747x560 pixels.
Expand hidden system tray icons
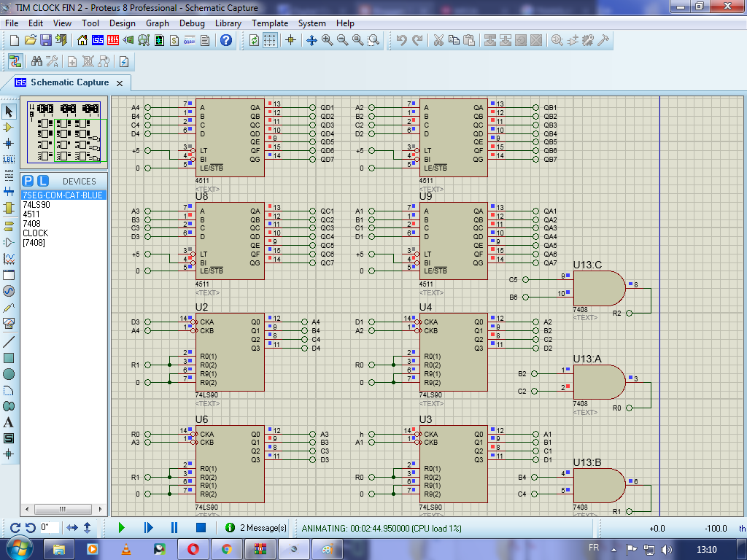point(614,550)
